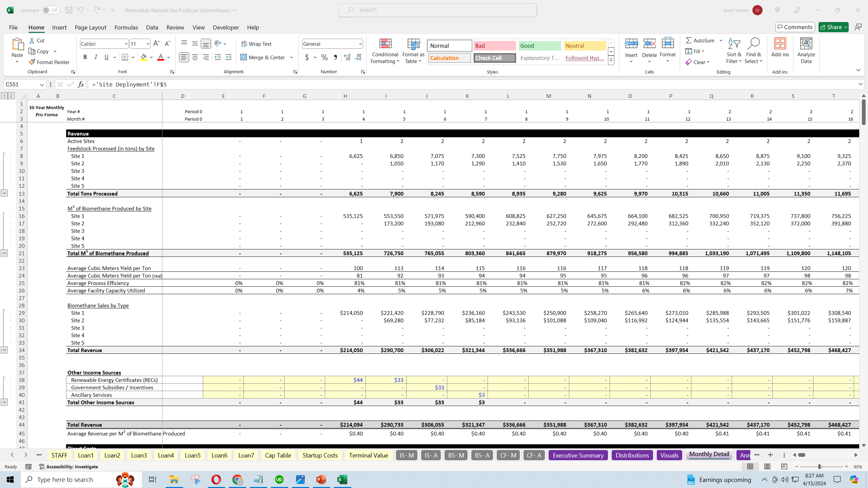This screenshot has width=868, height=488.
Task: Open the font name Calibri dropdown
Action: (126, 44)
